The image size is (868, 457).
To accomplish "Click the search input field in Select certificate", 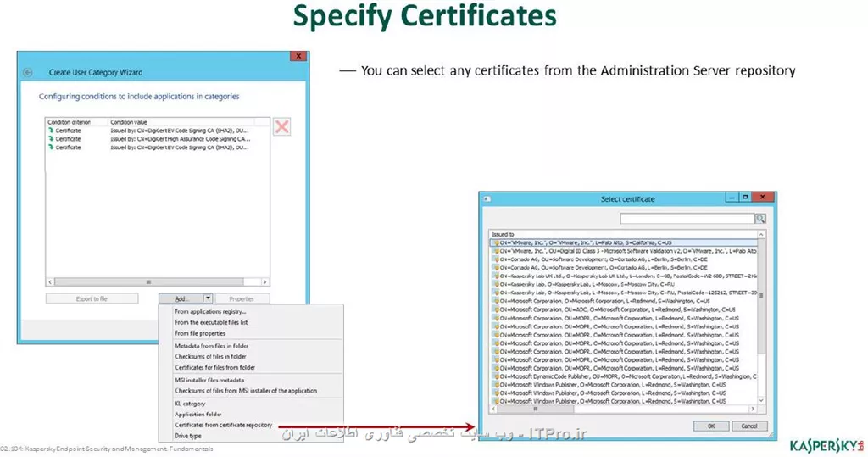I will pyautogui.click(x=687, y=219).
